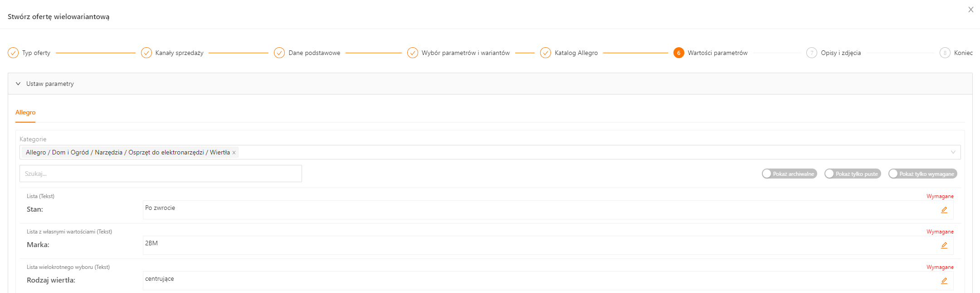Edit the Rodzaj wiertła parameter via pencil icon
This screenshot has width=980, height=293.
click(944, 281)
